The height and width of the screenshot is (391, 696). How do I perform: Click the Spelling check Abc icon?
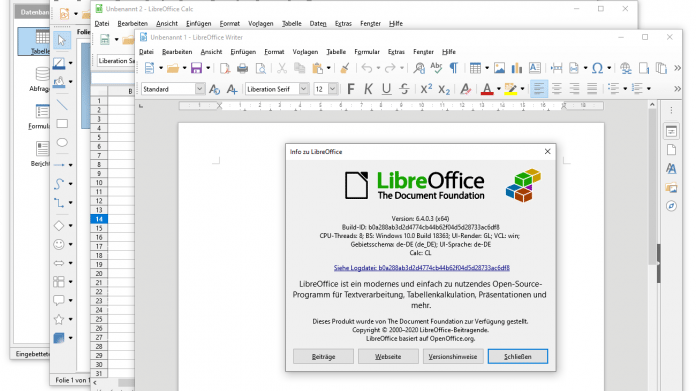[436, 67]
